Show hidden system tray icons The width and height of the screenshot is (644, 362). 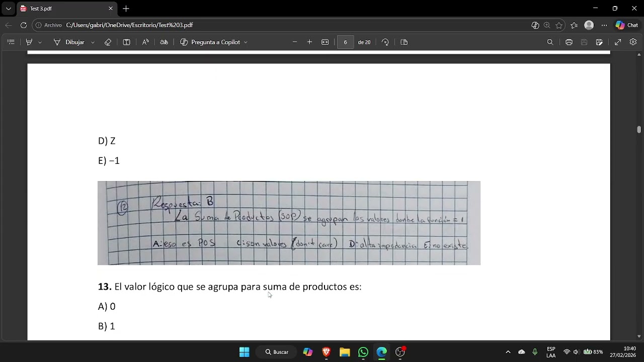coord(508,352)
